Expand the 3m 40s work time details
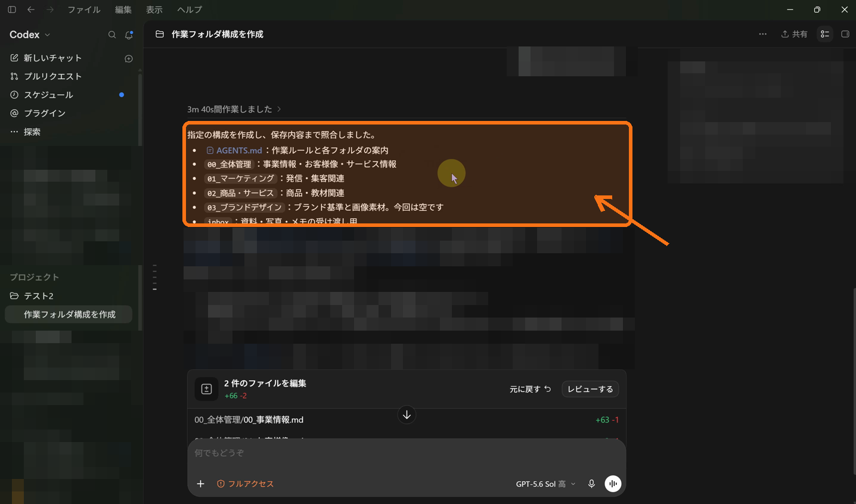The width and height of the screenshot is (856, 504). (x=234, y=109)
